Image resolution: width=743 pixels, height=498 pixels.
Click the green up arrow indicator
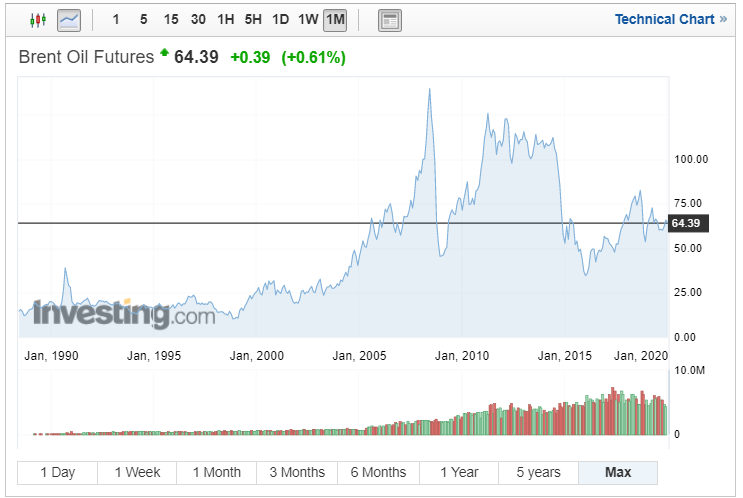(x=164, y=53)
